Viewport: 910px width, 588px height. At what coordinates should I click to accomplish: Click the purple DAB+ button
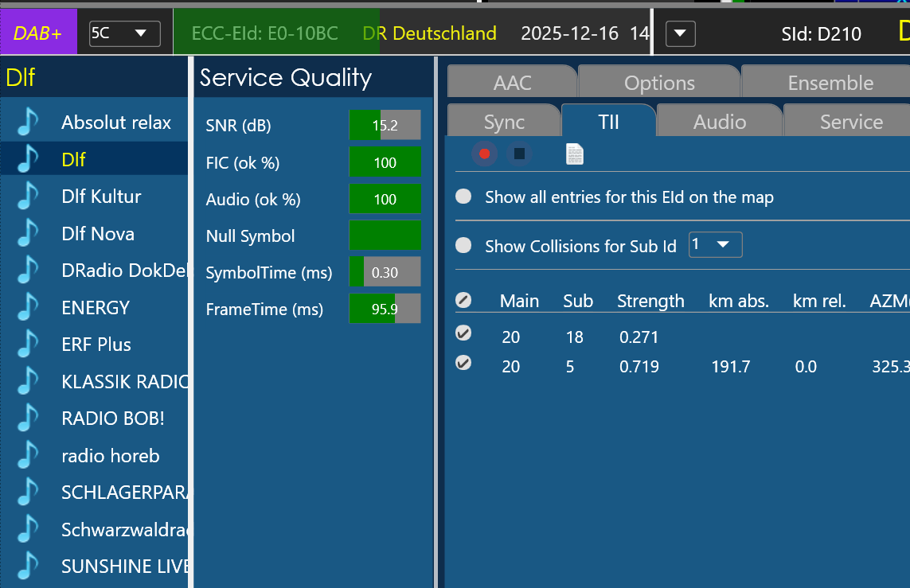(x=39, y=33)
